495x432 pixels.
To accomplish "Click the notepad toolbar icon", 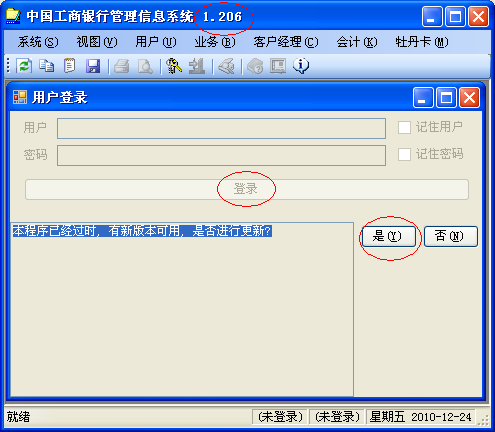I will click(x=69, y=66).
